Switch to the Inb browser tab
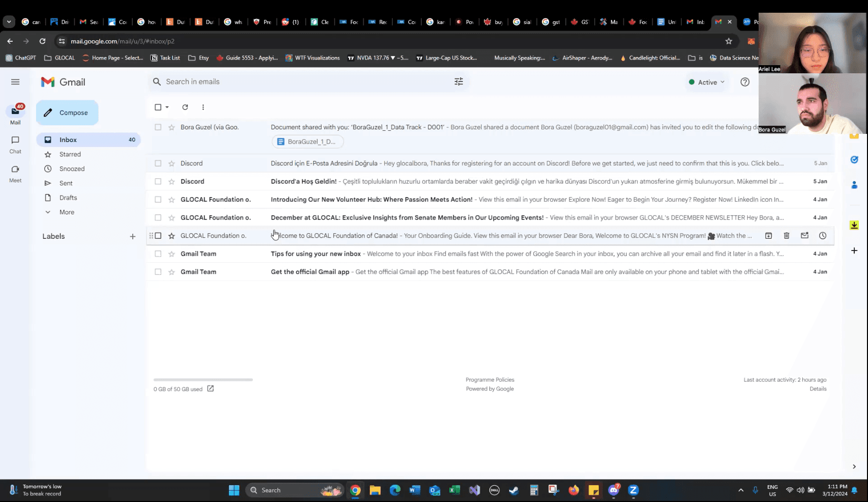 point(696,22)
